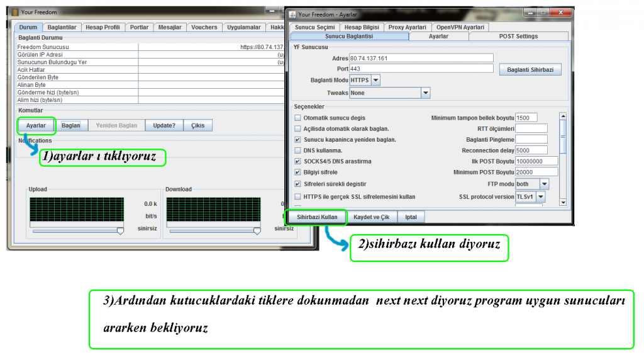Open the Baglanti Modu HTTPS dropdown
This screenshot has height=362, width=644.
coord(375,80)
